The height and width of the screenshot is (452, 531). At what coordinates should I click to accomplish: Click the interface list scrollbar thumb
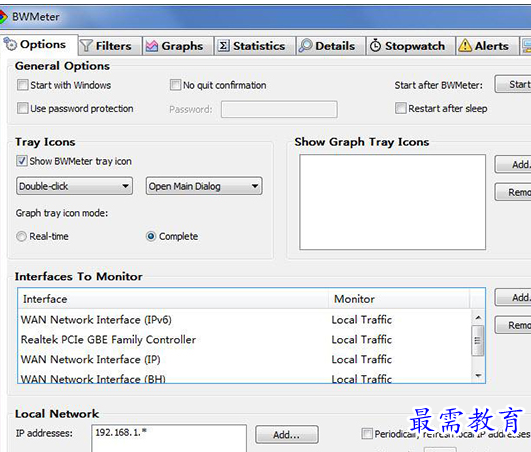pyautogui.click(x=478, y=341)
